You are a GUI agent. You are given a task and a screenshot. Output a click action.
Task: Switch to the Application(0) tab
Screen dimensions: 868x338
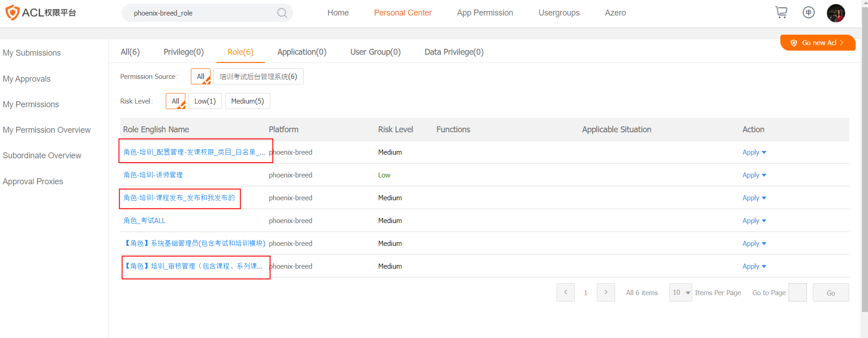[302, 52]
